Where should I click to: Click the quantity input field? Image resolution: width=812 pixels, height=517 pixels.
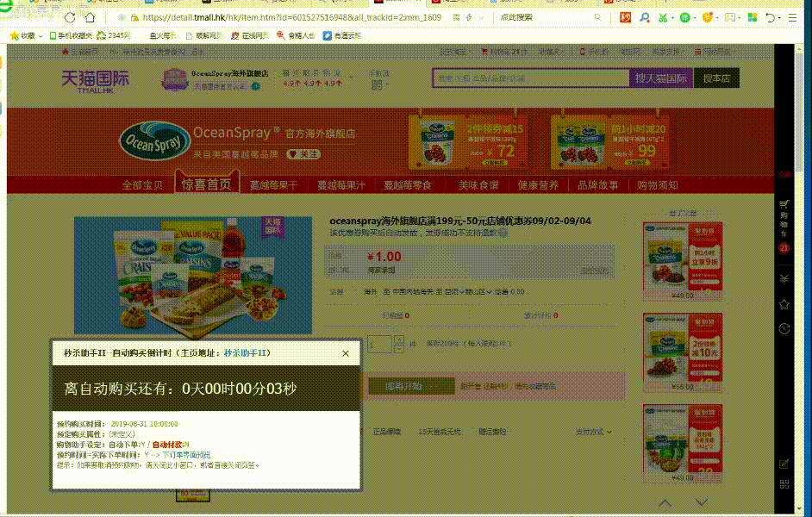379,344
